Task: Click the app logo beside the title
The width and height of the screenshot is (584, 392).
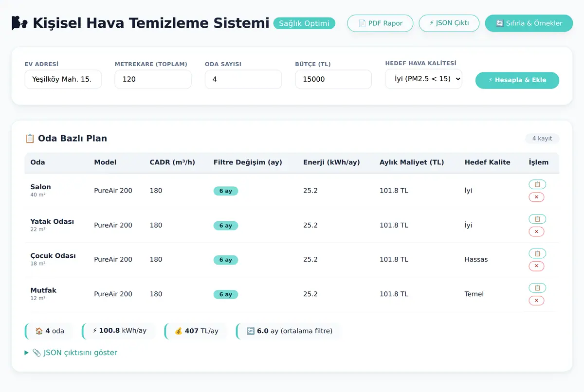Action: pyautogui.click(x=19, y=23)
